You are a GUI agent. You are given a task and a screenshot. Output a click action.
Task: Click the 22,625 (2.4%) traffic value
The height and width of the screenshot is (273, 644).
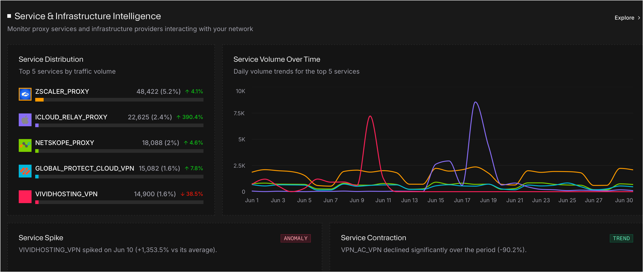click(x=150, y=117)
